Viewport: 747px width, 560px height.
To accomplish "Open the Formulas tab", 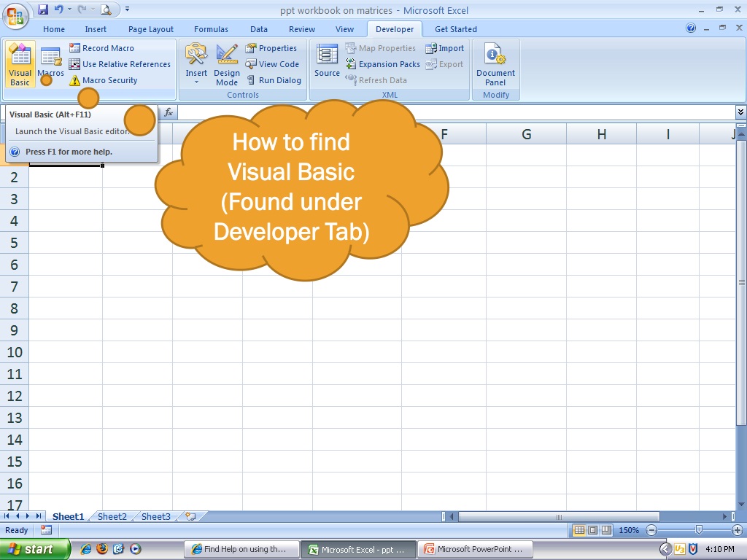I will 211,29.
